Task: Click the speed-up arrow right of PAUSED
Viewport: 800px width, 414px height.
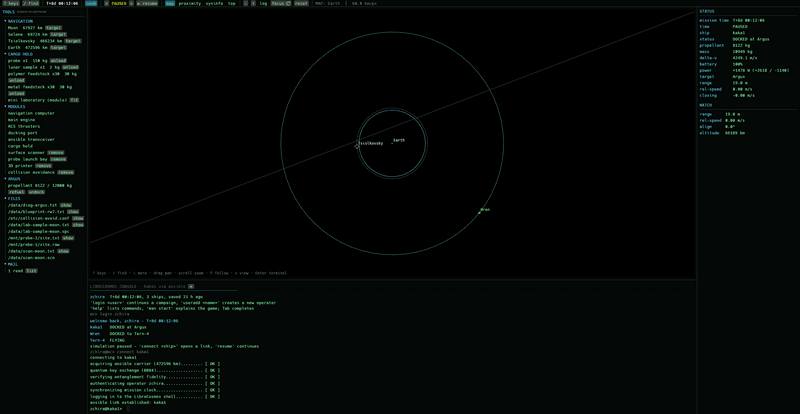Action: coord(131,3)
